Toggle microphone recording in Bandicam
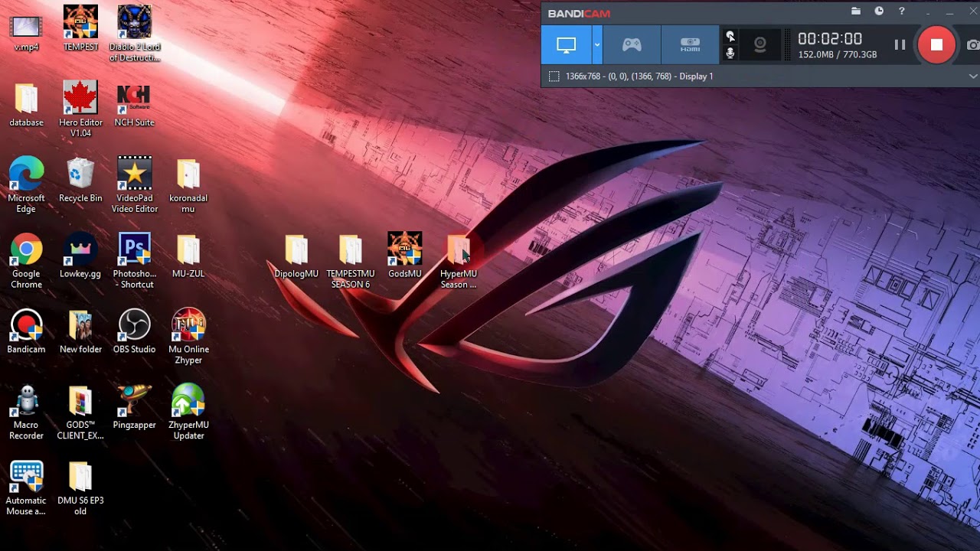 pos(730,53)
